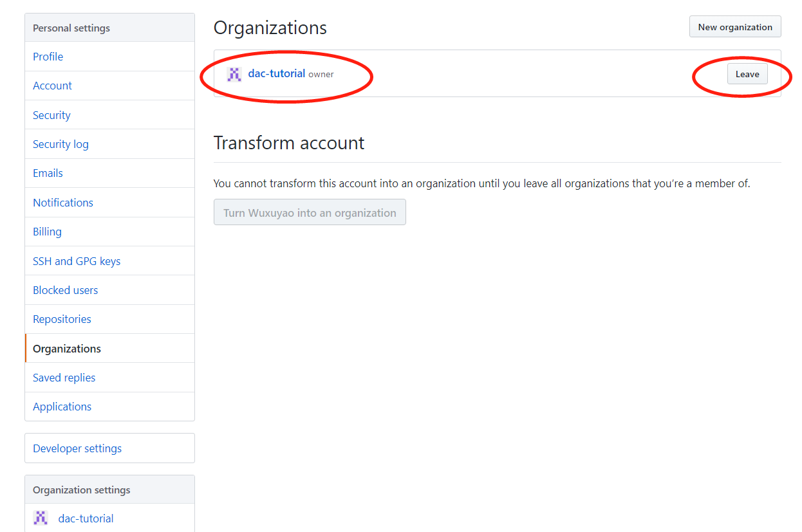Open the Billing page
The image size is (802, 532).
point(47,232)
